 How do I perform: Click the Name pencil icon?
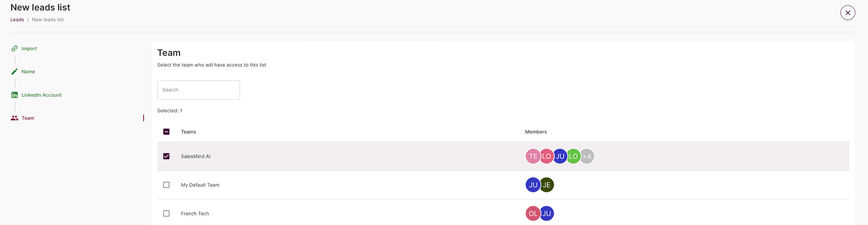coord(14,72)
